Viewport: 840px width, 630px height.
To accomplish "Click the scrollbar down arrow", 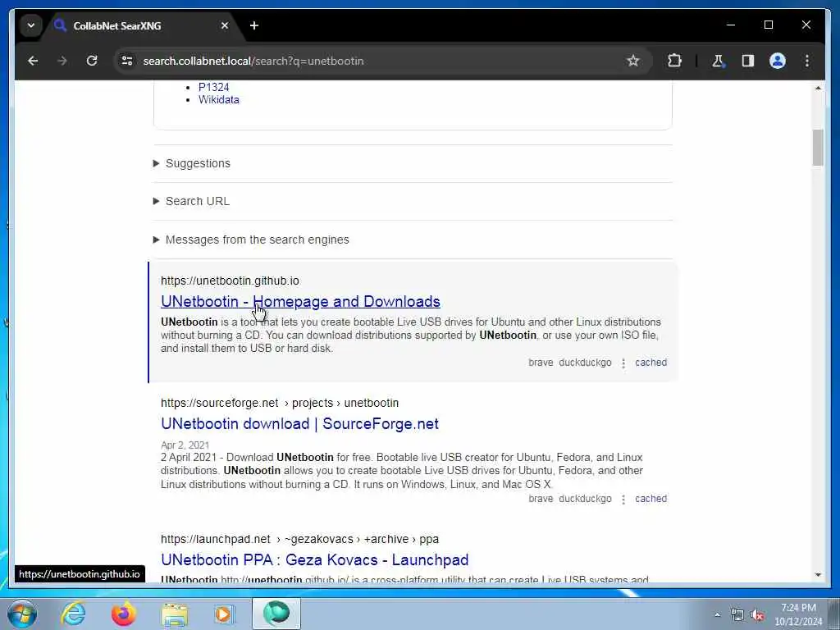I will [x=818, y=575].
